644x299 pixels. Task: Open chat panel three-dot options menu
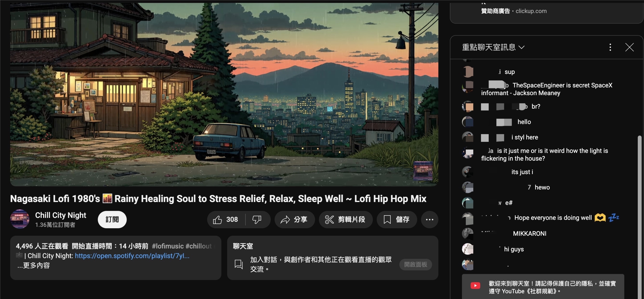[610, 47]
